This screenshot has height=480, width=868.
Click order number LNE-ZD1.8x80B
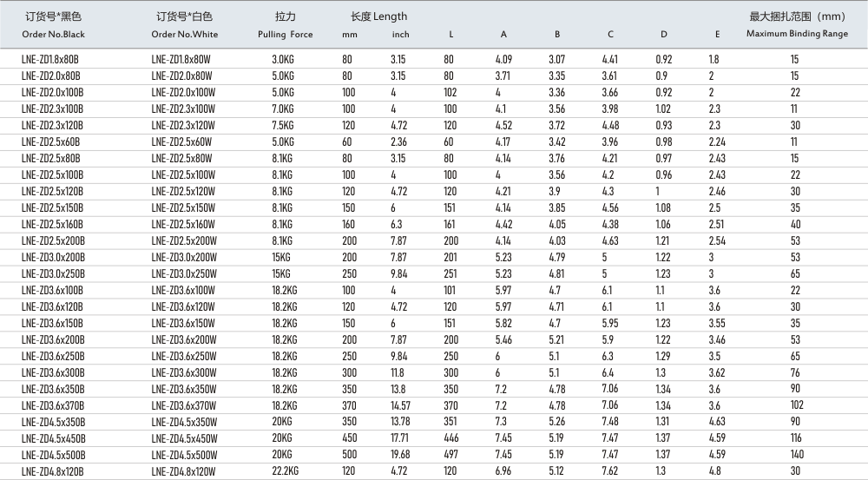50,60
